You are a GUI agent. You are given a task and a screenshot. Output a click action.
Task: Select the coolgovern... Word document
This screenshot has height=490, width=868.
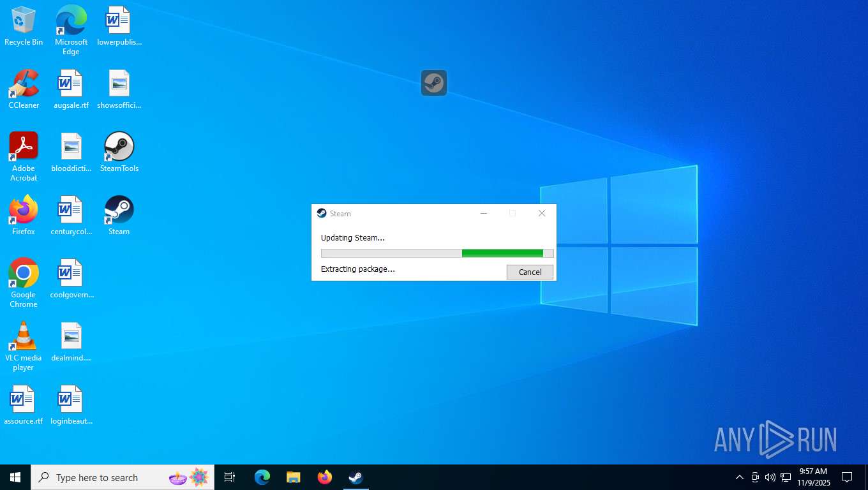[x=71, y=279]
